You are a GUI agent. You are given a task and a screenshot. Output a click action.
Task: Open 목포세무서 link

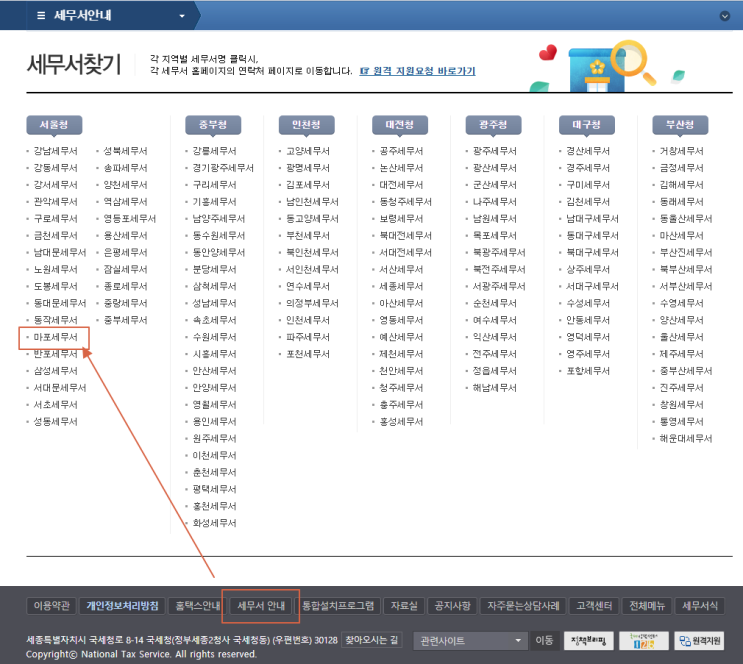pos(495,236)
